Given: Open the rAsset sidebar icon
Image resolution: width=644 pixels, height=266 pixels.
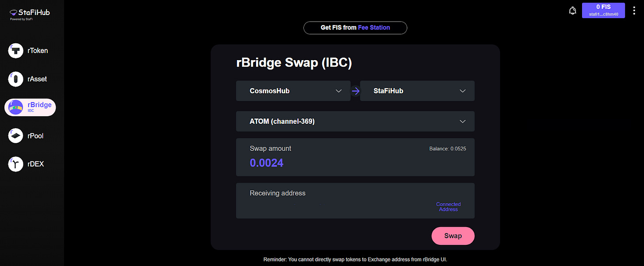Looking at the screenshot, I should tap(16, 79).
